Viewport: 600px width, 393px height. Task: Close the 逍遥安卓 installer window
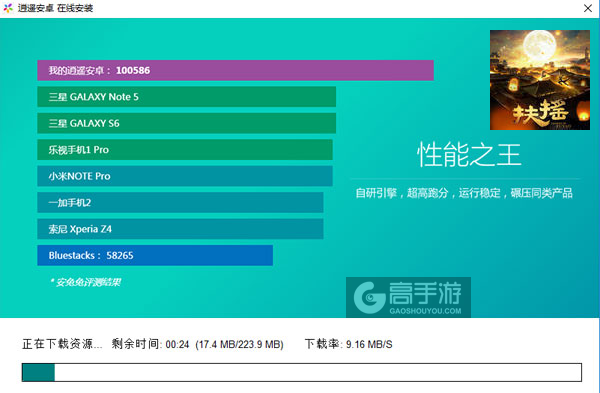pos(588,8)
